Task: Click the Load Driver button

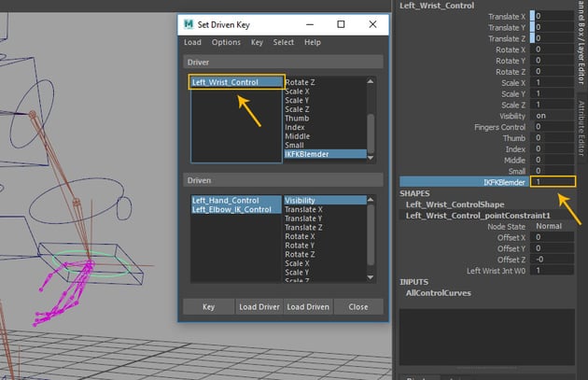Action: point(259,306)
